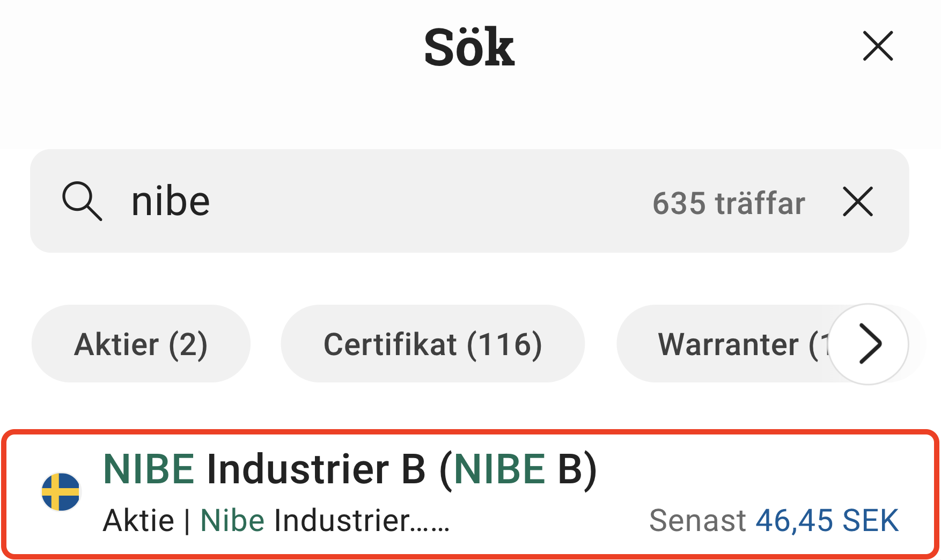Screen dimensions: 941x560
Task: Click the 46,45 SEK price value
Action: pyautogui.click(x=827, y=520)
